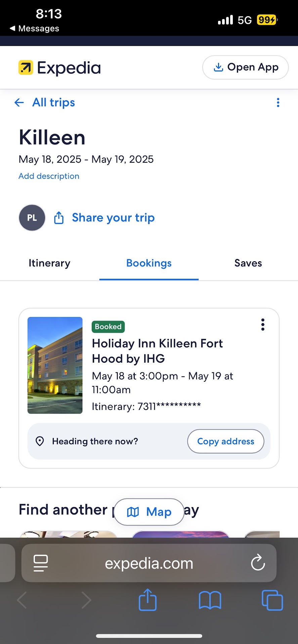Tap the Expedia logo icon

coord(26,67)
